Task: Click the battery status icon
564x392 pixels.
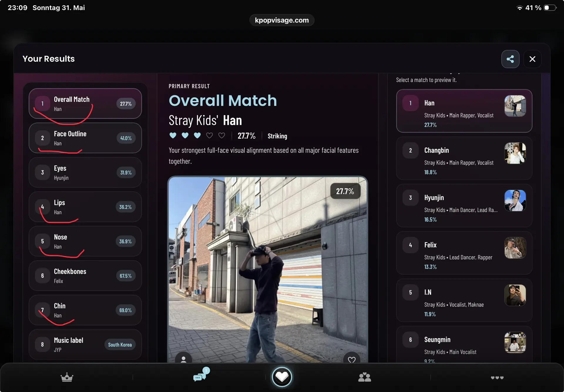Action: tap(550, 8)
